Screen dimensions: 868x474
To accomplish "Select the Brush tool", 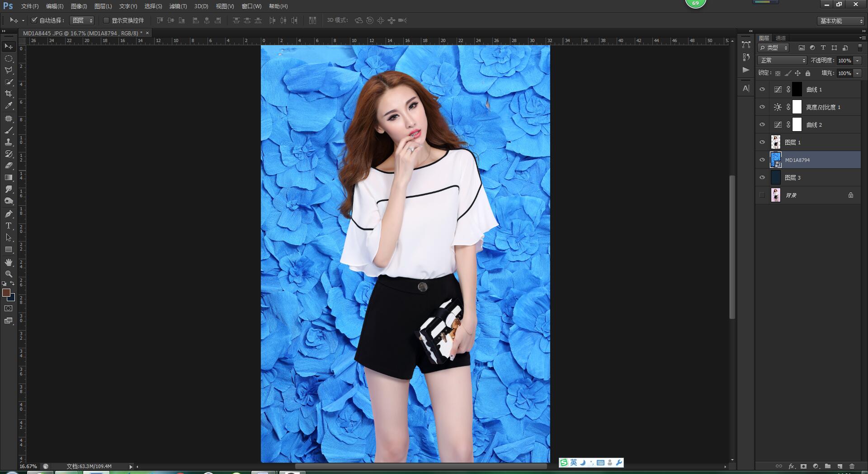I will 9,130.
